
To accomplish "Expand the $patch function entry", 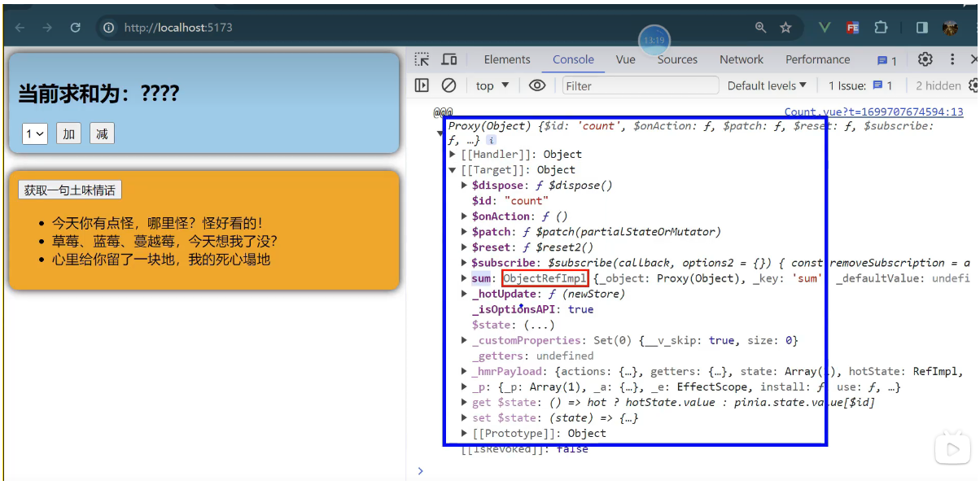I will coord(465,232).
